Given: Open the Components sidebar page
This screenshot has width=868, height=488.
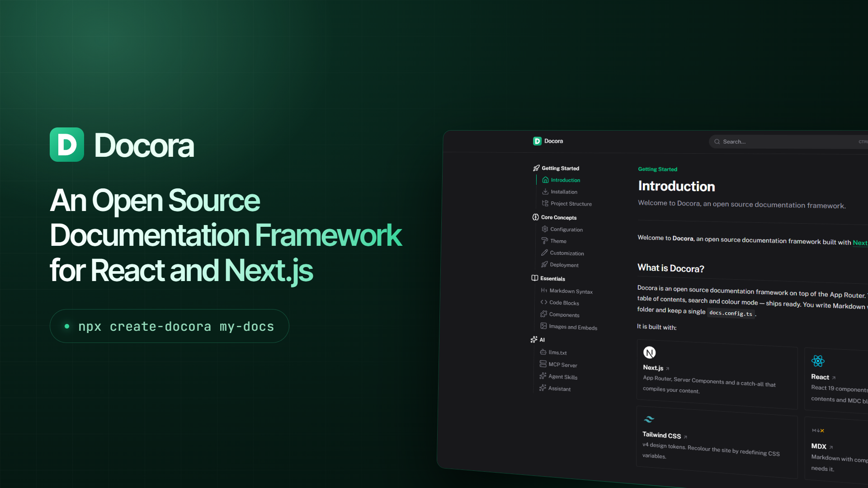Looking at the screenshot, I should tap(564, 314).
